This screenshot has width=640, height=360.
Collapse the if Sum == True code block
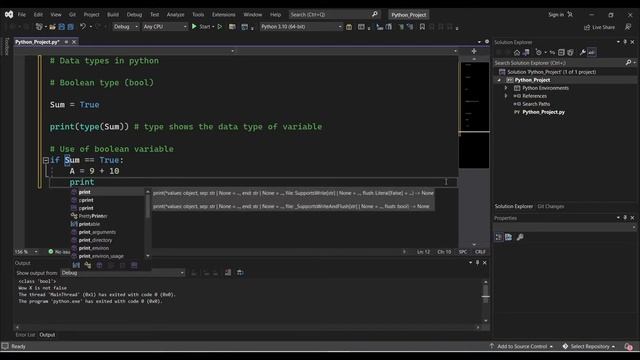pos(46,160)
